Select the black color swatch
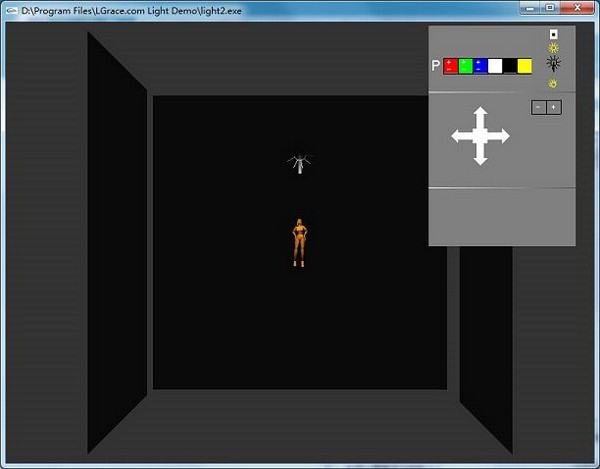Image resolution: width=600 pixels, height=469 pixels. 510,66
